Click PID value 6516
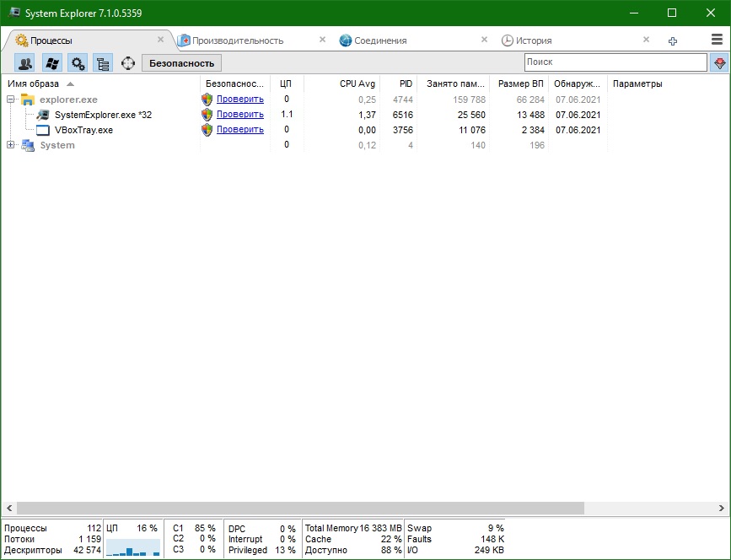Image resolution: width=731 pixels, height=560 pixels. [403, 115]
